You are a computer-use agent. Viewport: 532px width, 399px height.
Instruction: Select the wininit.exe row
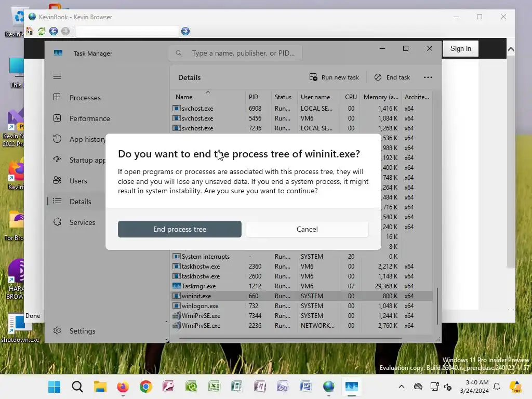pyautogui.click(x=302, y=296)
